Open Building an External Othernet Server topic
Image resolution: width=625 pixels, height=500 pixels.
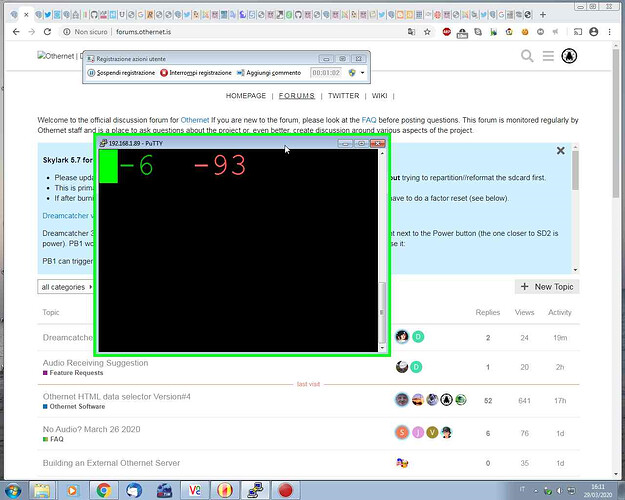point(111,463)
